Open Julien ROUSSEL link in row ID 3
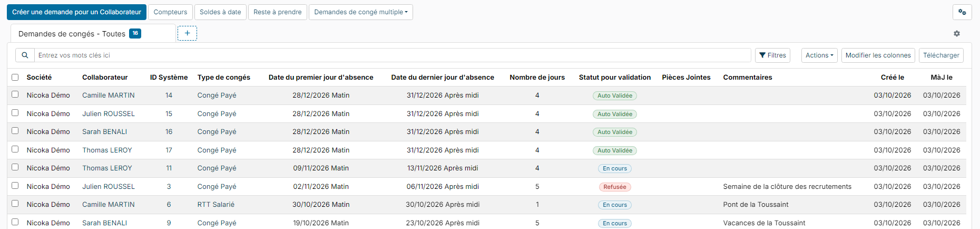980x229 pixels. [109, 187]
